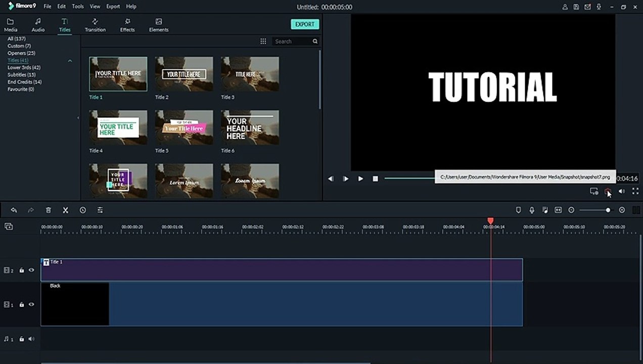Select the All (137) category
The image size is (643, 364).
17,38
